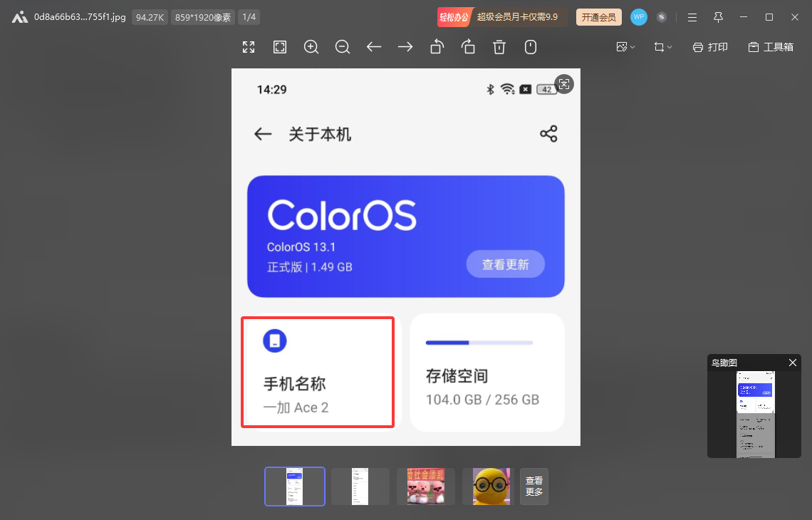The width and height of the screenshot is (812, 520).
Task: Click the fit-to-window icon
Action: click(280, 47)
